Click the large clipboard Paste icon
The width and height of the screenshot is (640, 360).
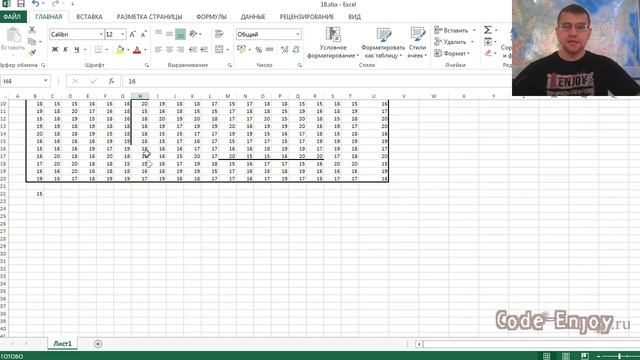coord(13,36)
